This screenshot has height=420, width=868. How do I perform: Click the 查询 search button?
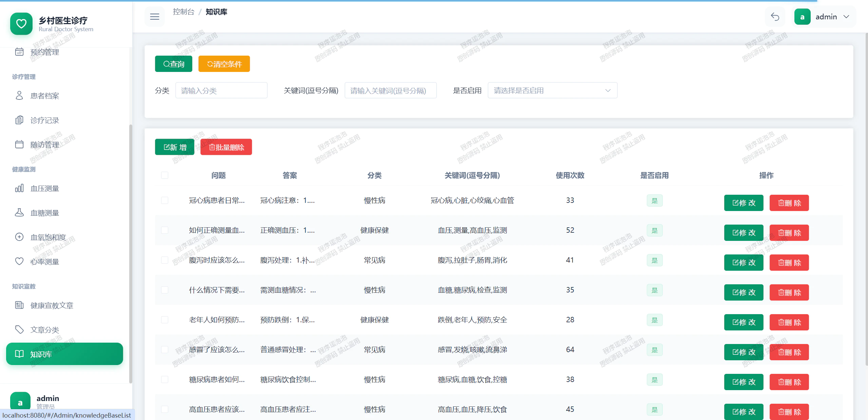174,64
